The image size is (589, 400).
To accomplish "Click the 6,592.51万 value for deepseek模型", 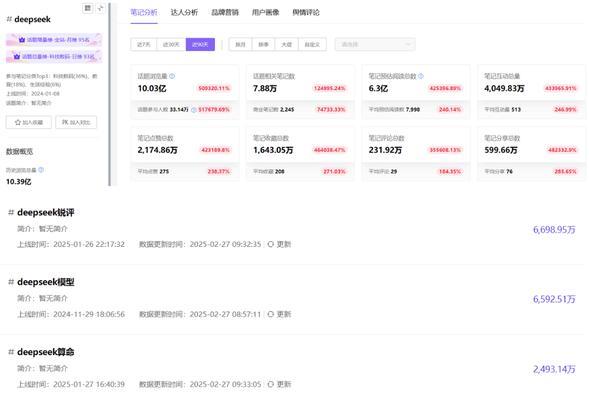I will coord(554,299).
